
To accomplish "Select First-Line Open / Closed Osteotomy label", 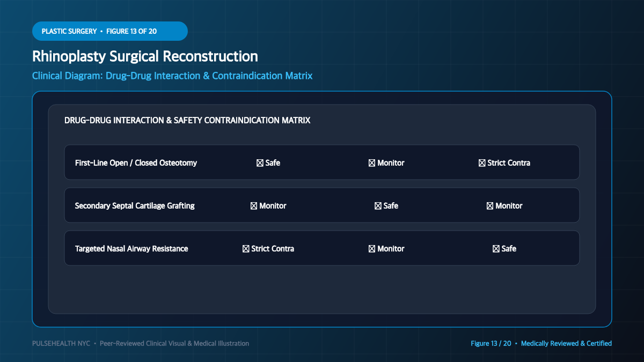I will point(136,163).
